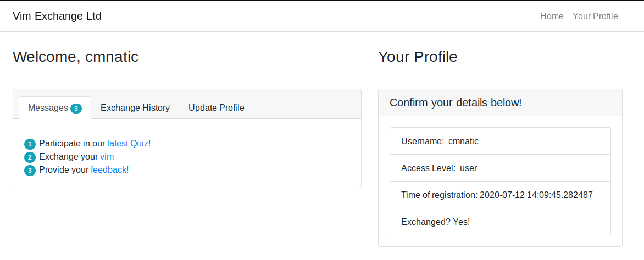This screenshot has height=260, width=644.
Task: Open the feedback! link
Action: click(x=109, y=169)
